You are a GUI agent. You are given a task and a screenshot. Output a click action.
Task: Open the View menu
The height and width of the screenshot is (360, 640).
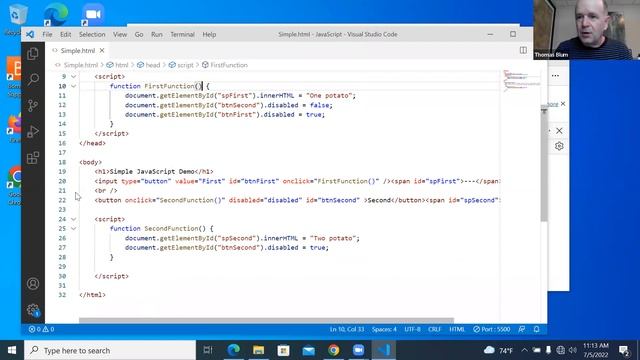click(x=120, y=34)
